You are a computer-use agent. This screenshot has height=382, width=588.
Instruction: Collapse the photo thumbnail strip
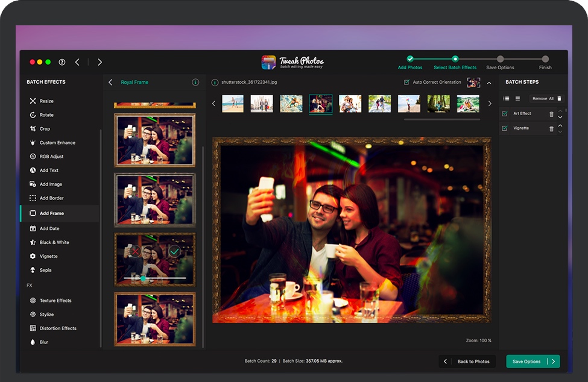(489, 83)
